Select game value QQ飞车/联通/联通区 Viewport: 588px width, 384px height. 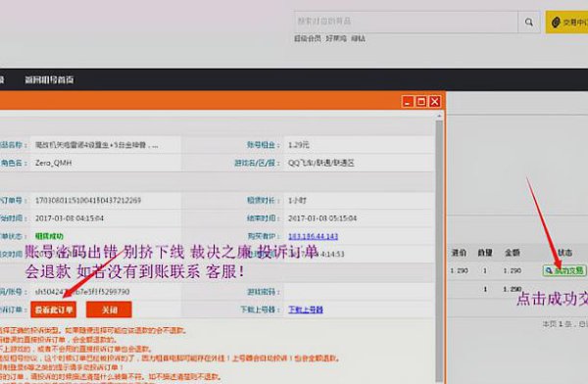click(x=321, y=163)
